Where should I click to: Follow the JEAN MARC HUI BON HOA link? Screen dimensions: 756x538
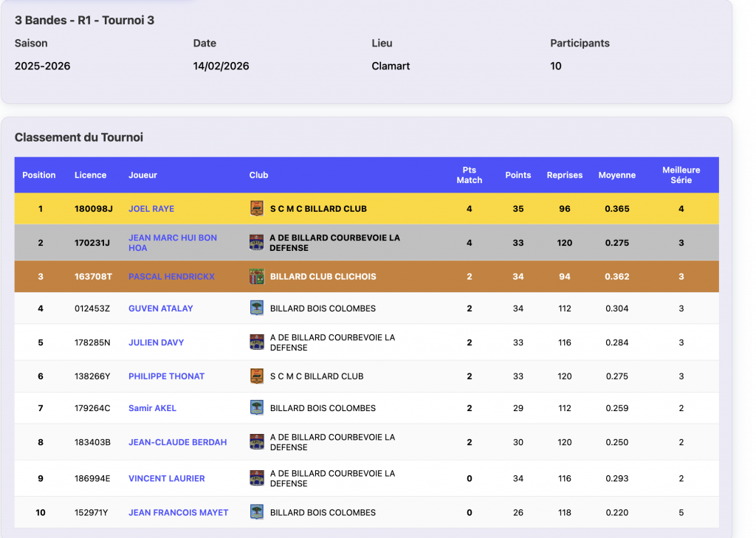tap(172, 243)
